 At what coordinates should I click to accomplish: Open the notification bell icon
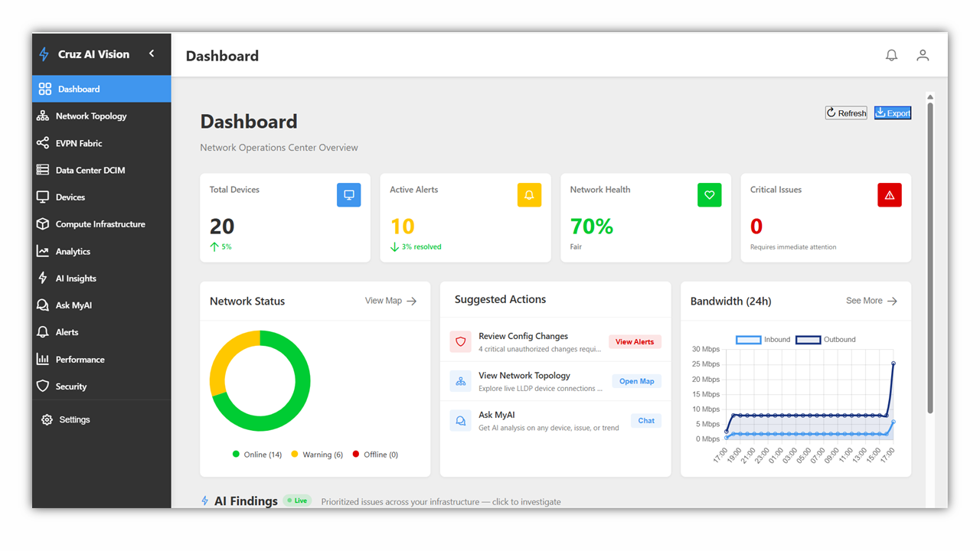(891, 54)
